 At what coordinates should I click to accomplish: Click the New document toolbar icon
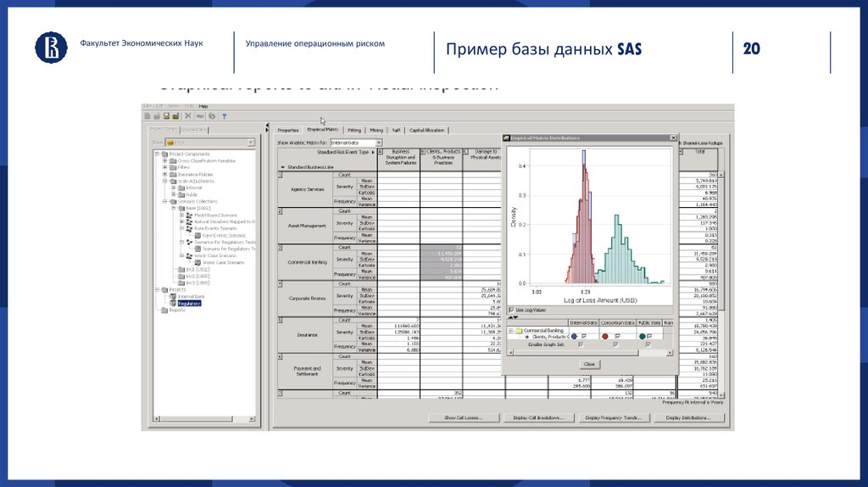tap(147, 116)
